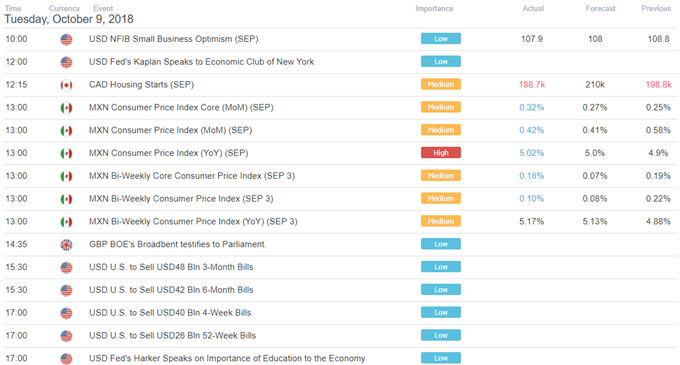Click the Event column header
The width and height of the screenshot is (680, 365).
tap(103, 8)
